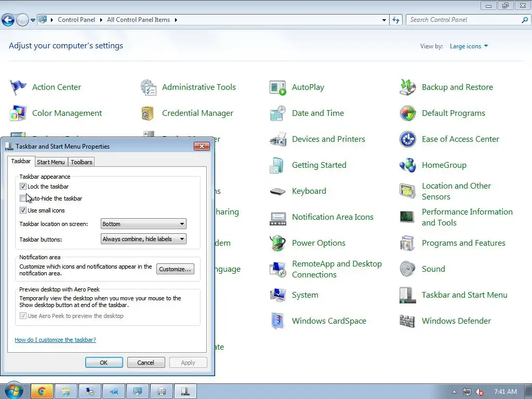Open the Windows Defender link text
The image size is (532, 399).
[456, 321]
